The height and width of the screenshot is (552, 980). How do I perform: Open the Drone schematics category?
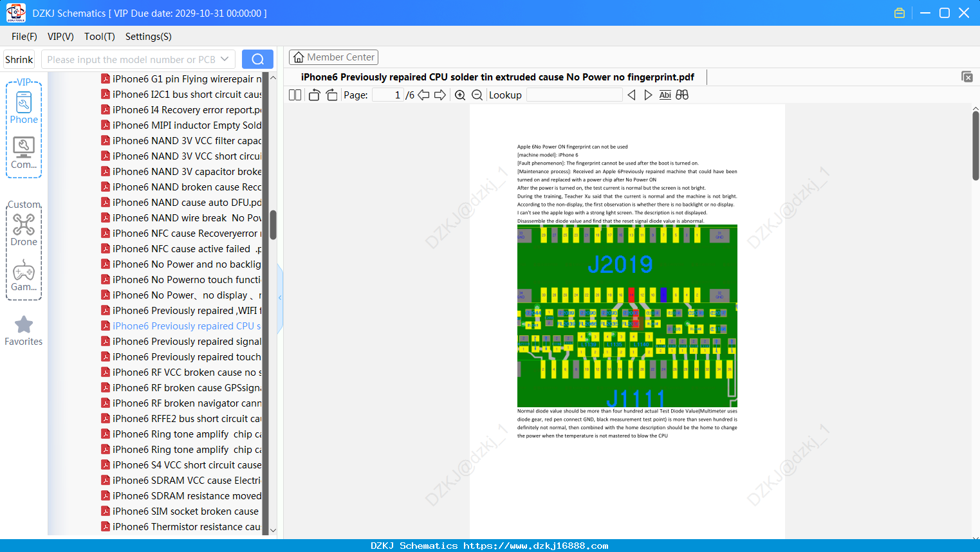pos(24,230)
